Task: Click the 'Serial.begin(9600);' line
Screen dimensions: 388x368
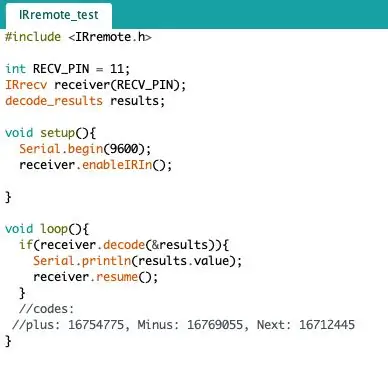Action: click(85, 149)
